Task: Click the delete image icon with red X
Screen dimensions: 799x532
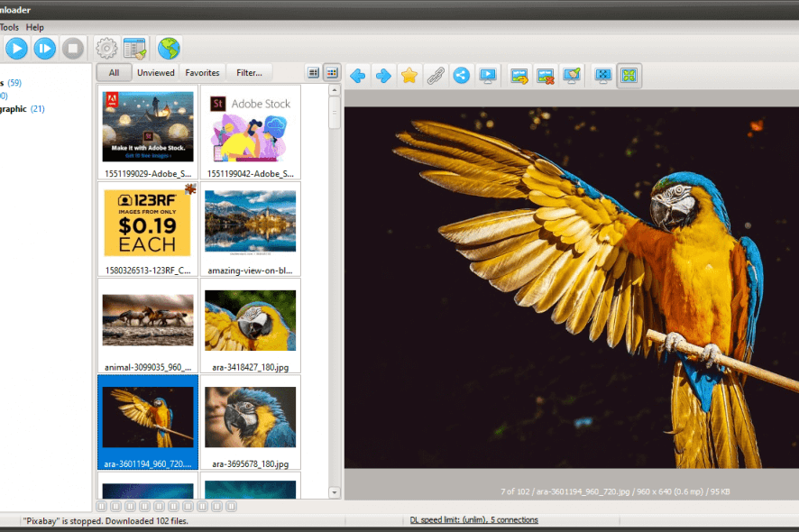Action: pyautogui.click(x=546, y=76)
